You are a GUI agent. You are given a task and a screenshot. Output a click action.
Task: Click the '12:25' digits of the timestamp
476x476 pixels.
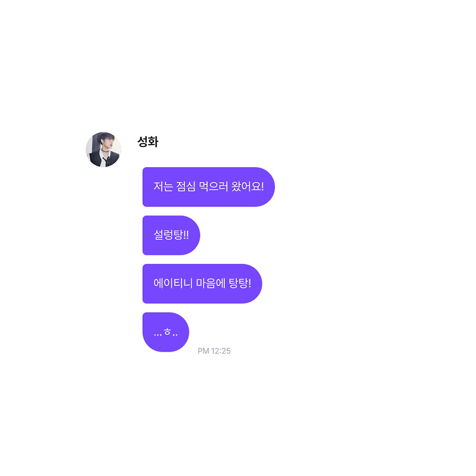(x=221, y=351)
